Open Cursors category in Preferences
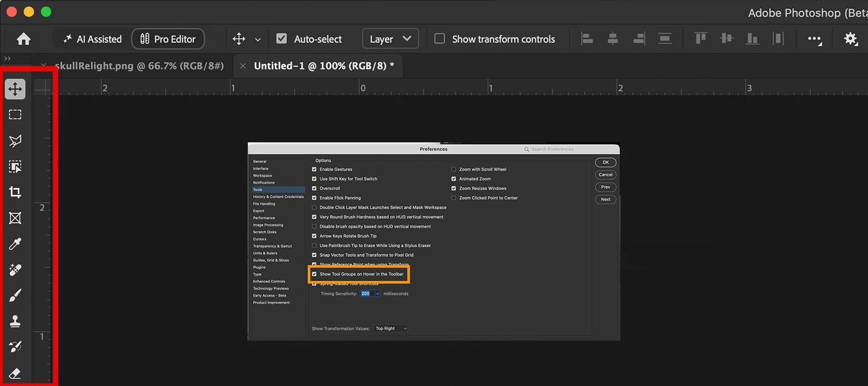Screen dimensions: 868x386 [x=260, y=239]
